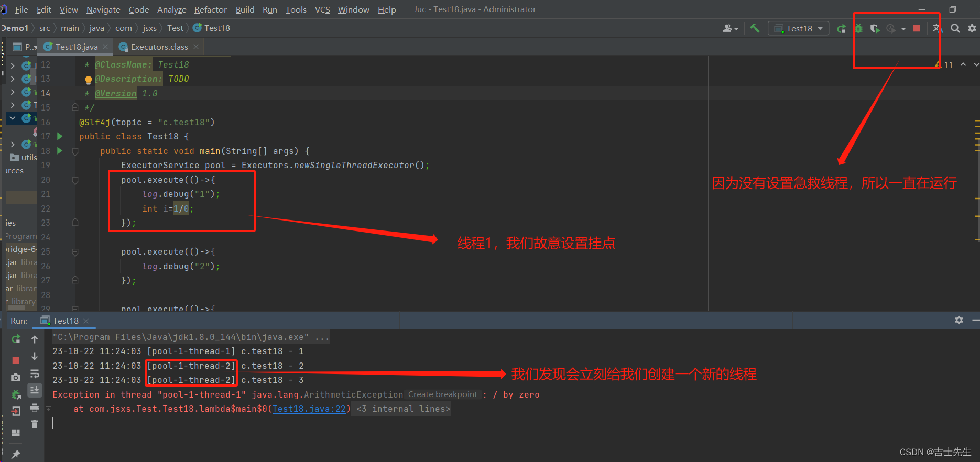Click Attach Debugger bug icon in Run panel
The width and height of the screenshot is (980, 462).
[x=16, y=394]
